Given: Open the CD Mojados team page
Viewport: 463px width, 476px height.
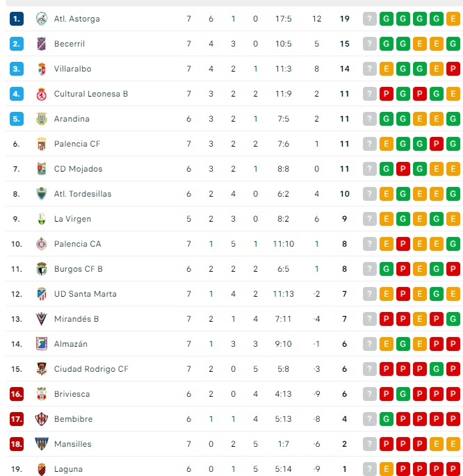Looking at the screenshot, I should [78, 169].
